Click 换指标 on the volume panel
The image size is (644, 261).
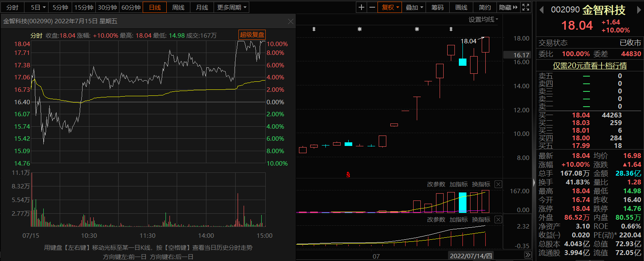(x=481, y=184)
